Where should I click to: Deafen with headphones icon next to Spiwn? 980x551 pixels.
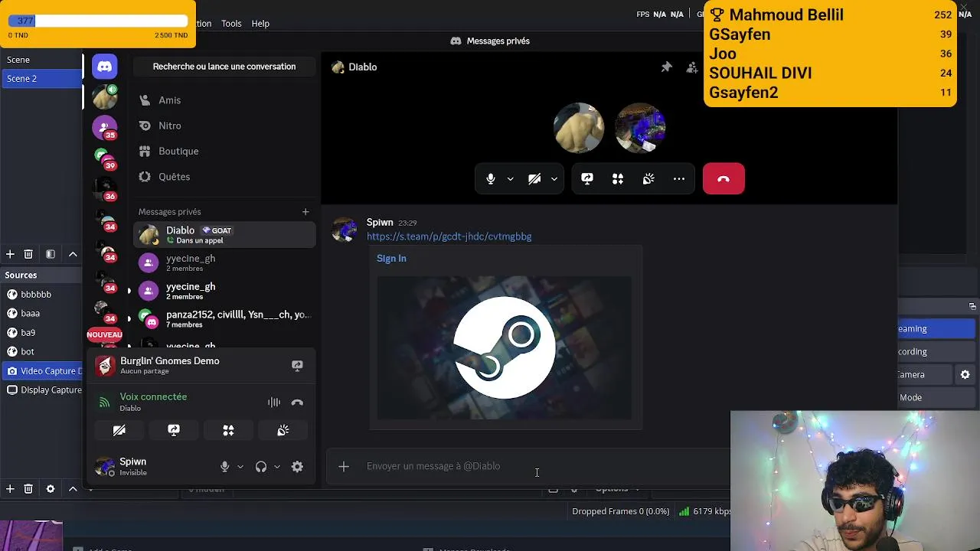tap(261, 467)
